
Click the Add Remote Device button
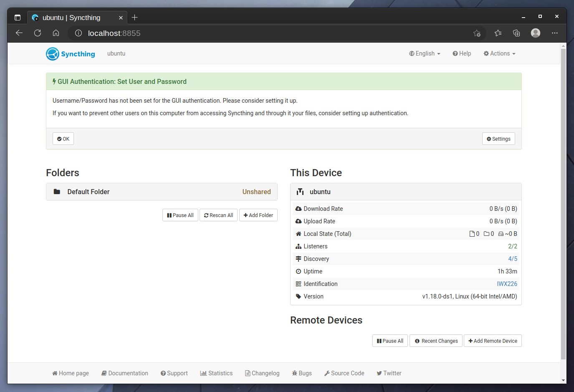(493, 341)
